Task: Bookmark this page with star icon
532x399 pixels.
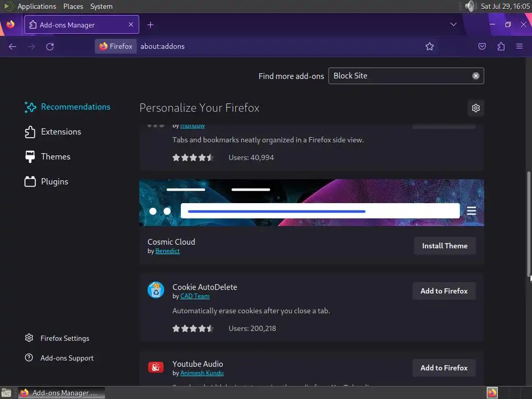Action: point(430,46)
